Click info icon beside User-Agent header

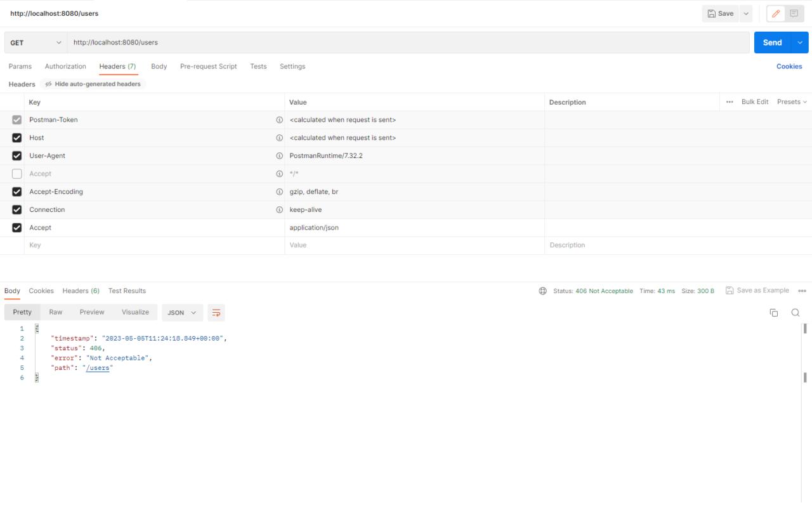pyautogui.click(x=279, y=156)
